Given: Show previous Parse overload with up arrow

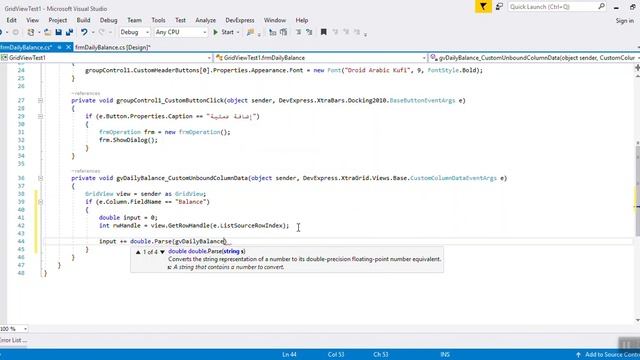Looking at the screenshot, I should click(138, 252).
